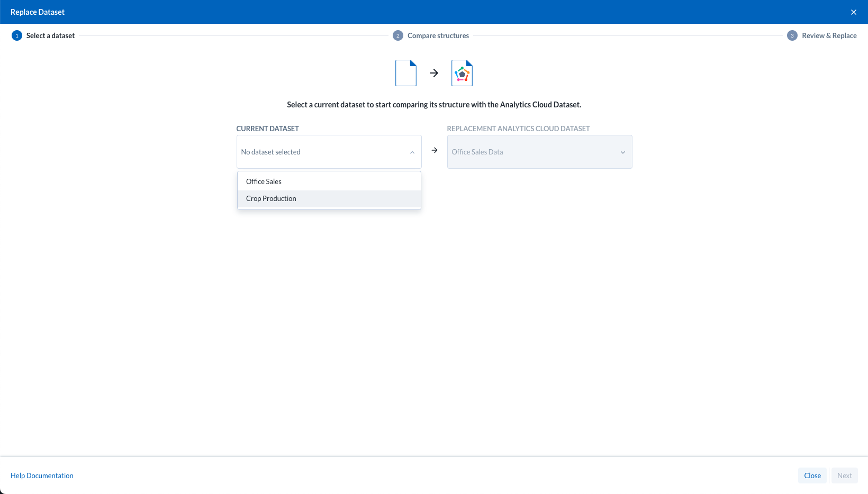Click the step 3 number circle
This screenshot has height=494, width=868.
pyautogui.click(x=792, y=35)
